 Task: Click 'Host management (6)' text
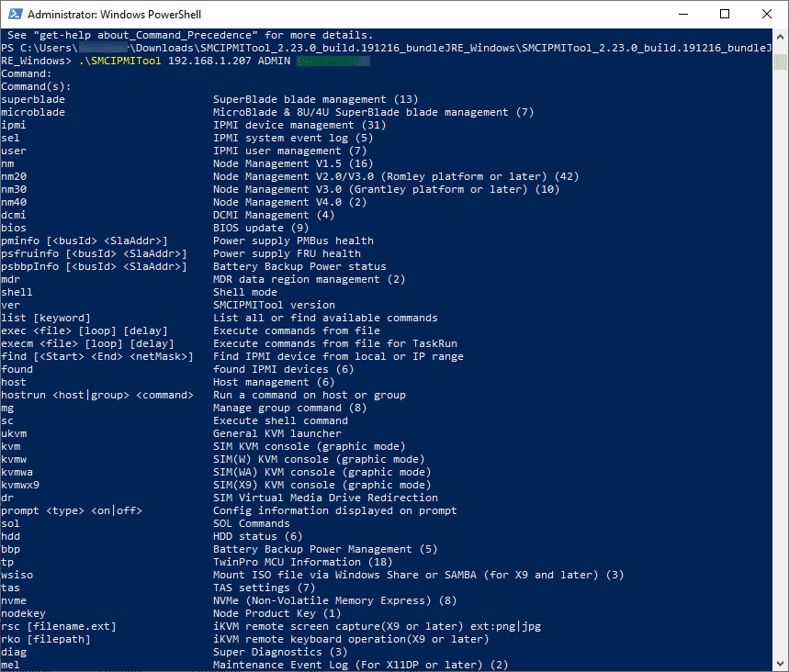[274, 382]
